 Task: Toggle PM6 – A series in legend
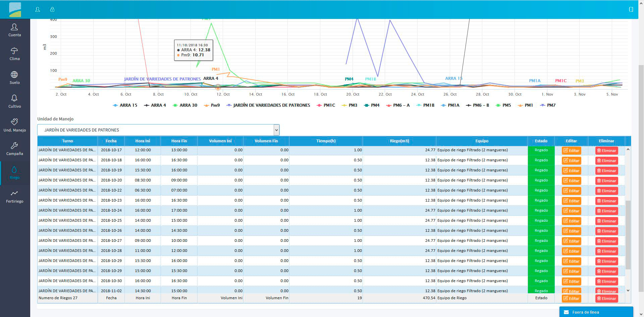click(x=398, y=105)
